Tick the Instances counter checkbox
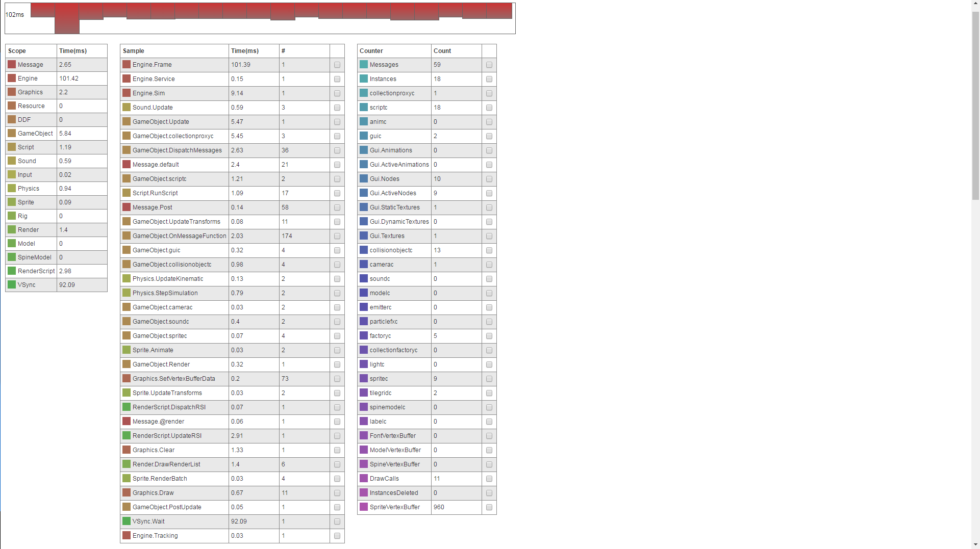This screenshot has width=980, height=549. (489, 79)
